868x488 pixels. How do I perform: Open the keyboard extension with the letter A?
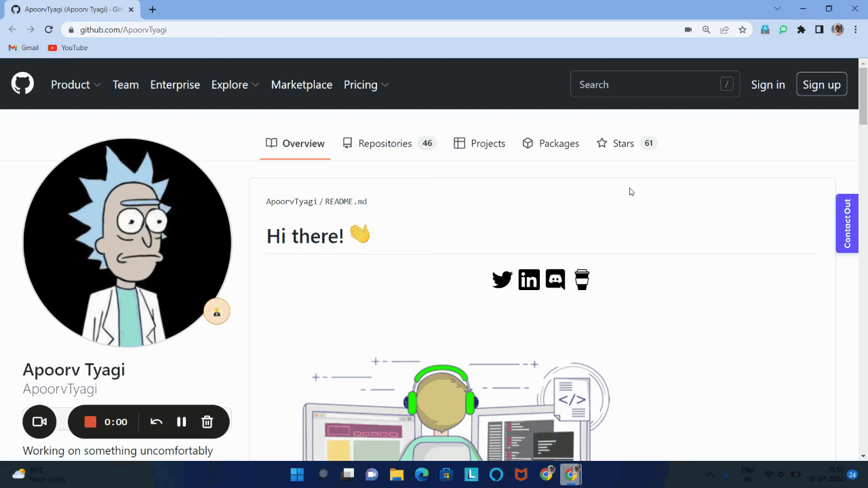click(x=765, y=30)
